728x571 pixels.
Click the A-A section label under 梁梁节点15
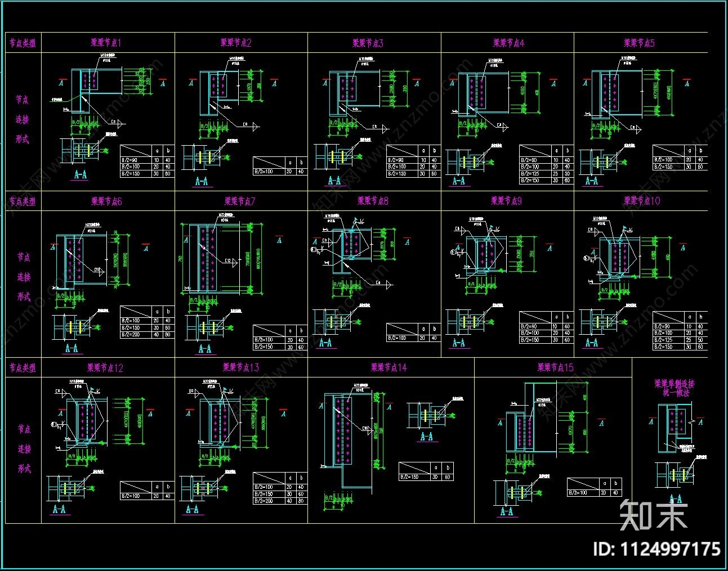[507, 511]
